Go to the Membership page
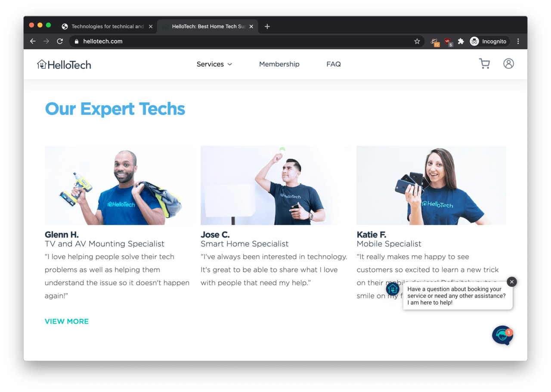The width and height of the screenshot is (551, 392). [x=279, y=64]
